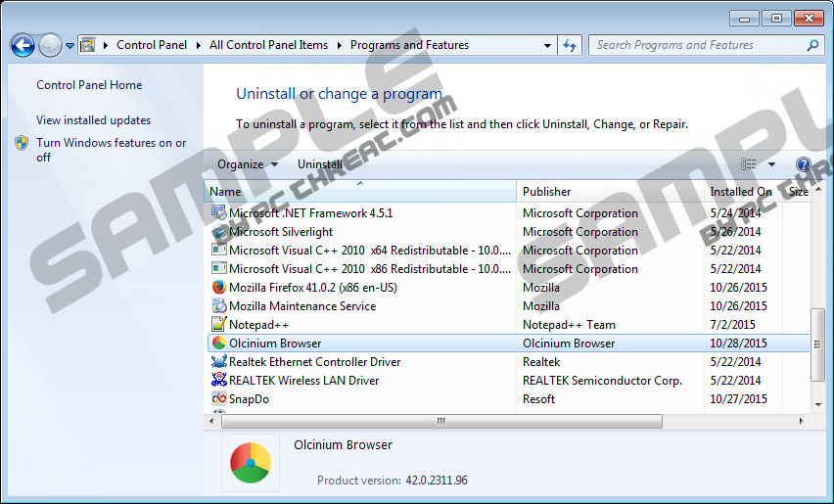Screen dimensions: 834x504
Task: Click the vertical scrollbar thumb
Action: coord(818,344)
